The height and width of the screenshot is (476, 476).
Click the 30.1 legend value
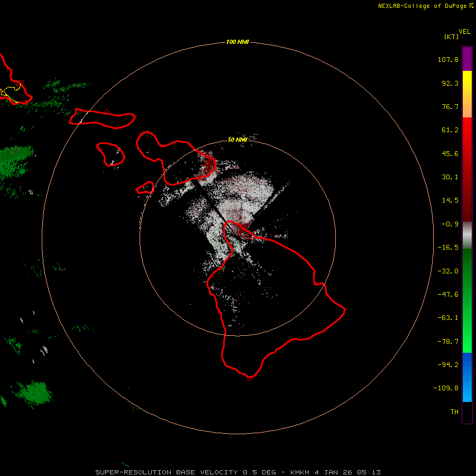tap(450, 177)
